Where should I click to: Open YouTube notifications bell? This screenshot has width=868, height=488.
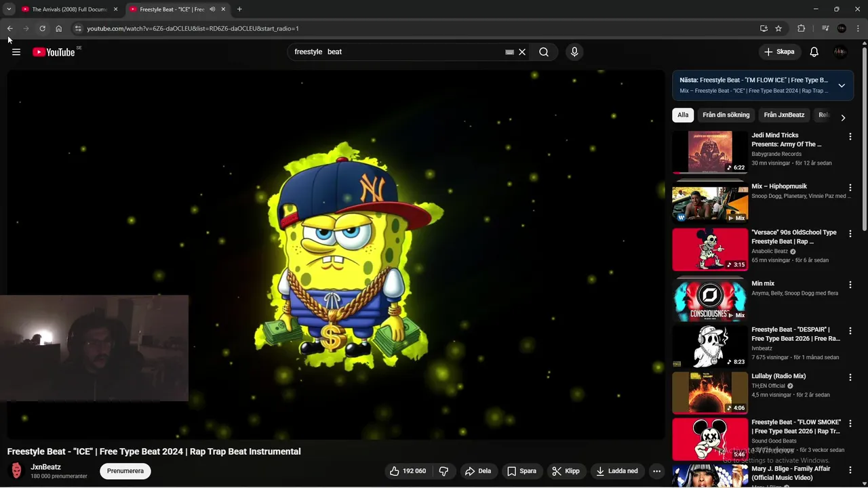(814, 52)
